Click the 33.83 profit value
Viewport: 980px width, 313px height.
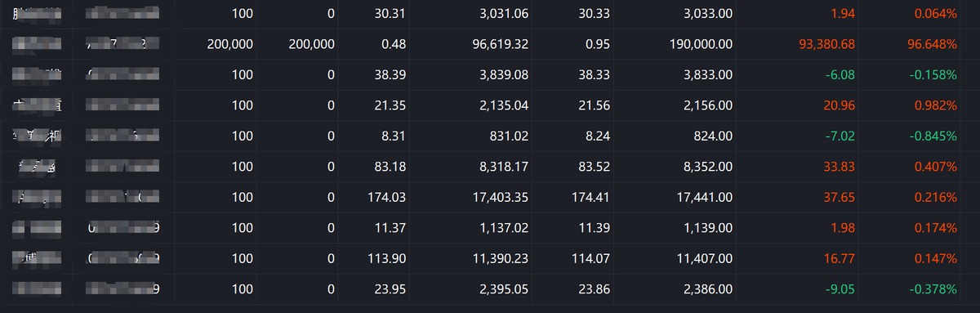point(839,167)
